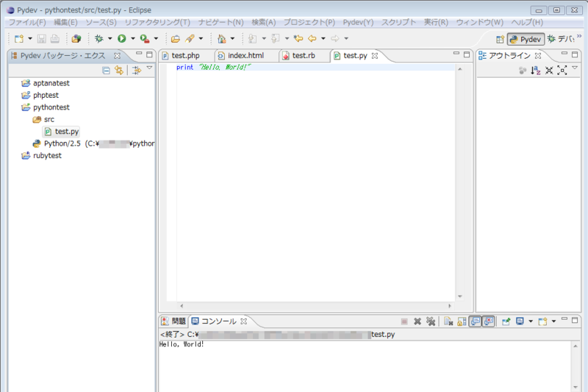Click the open folder icon in main toolbar
Image resolution: width=588 pixels, height=392 pixels.
coord(175,39)
